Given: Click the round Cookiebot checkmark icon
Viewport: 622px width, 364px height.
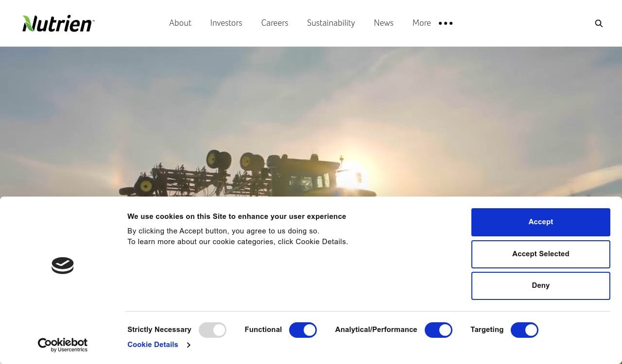Looking at the screenshot, I should (63, 265).
